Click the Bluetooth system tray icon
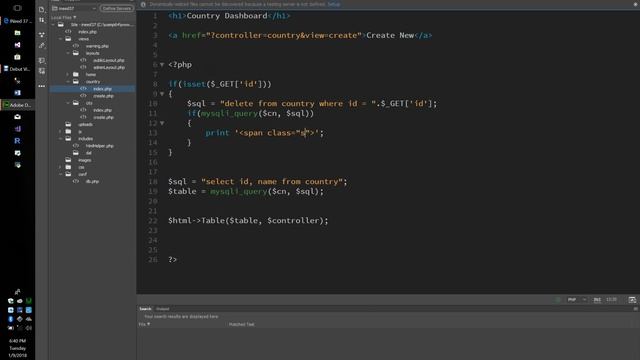The image size is (640, 360). tap(11, 319)
